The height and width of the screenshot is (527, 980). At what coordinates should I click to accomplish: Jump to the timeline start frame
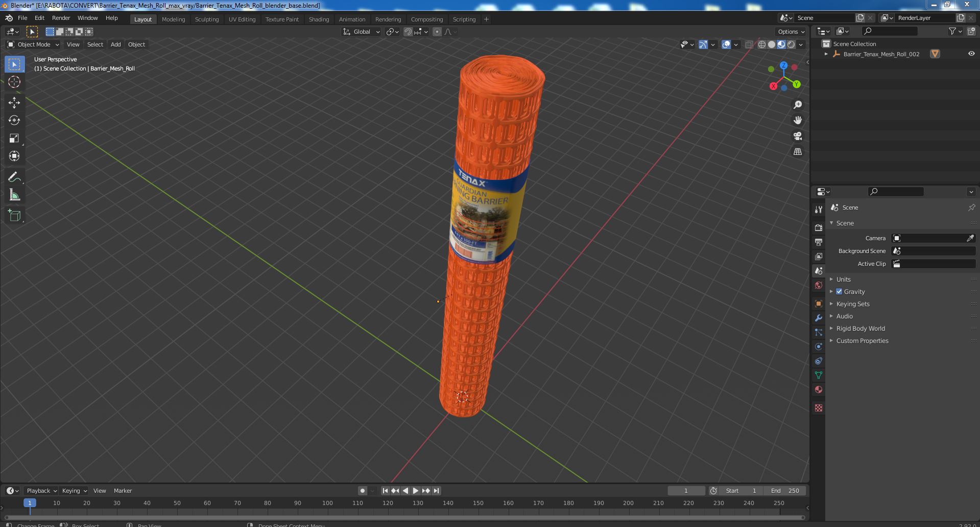(385, 491)
